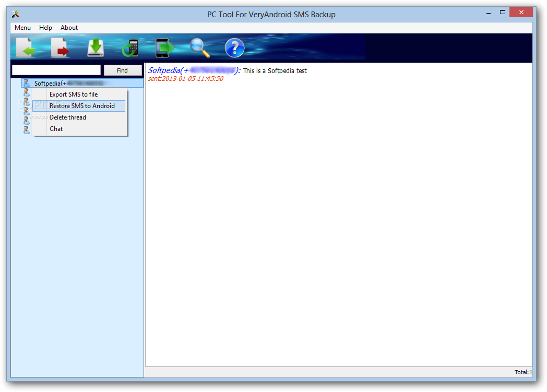The width and height of the screenshot is (547, 392).
Task: Click the Total:1 status bar entry
Action: click(x=524, y=372)
